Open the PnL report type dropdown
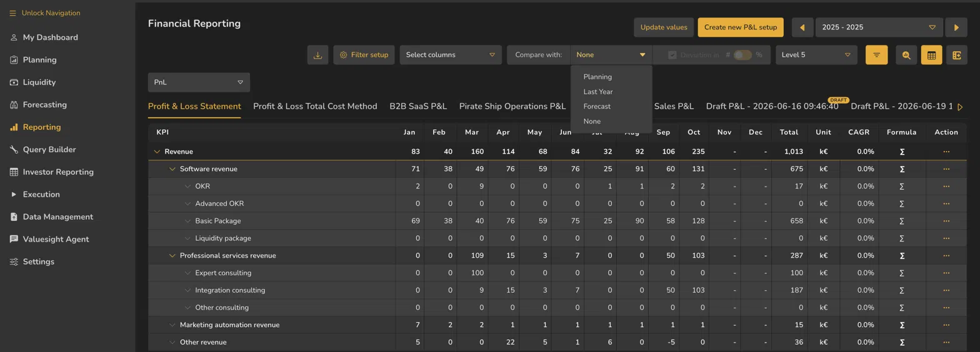This screenshot has width=980, height=352. pos(199,82)
